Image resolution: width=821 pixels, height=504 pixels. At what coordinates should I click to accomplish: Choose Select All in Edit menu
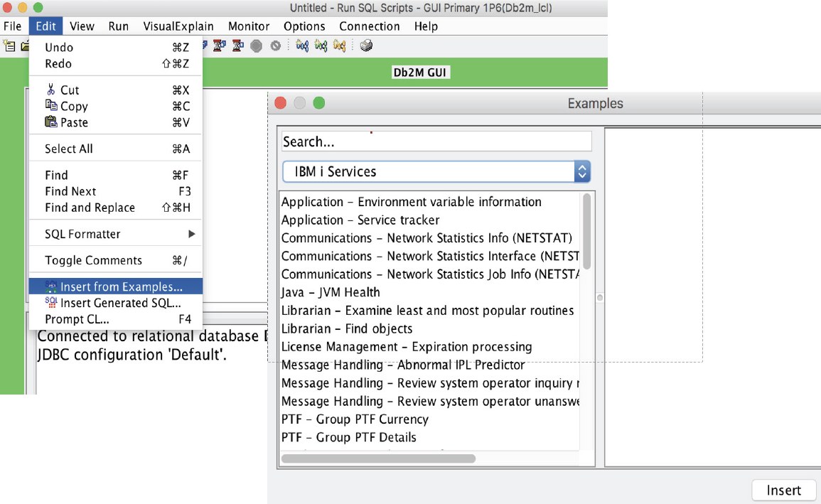pyautogui.click(x=116, y=149)
